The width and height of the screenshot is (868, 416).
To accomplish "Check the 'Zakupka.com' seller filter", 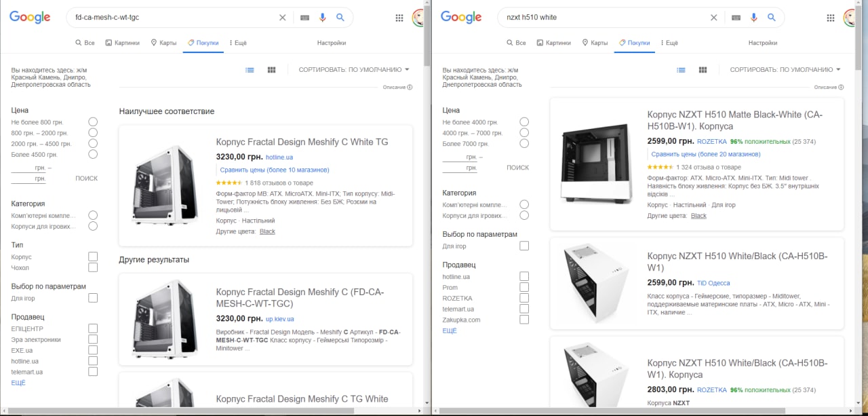I will click(524, 320).
